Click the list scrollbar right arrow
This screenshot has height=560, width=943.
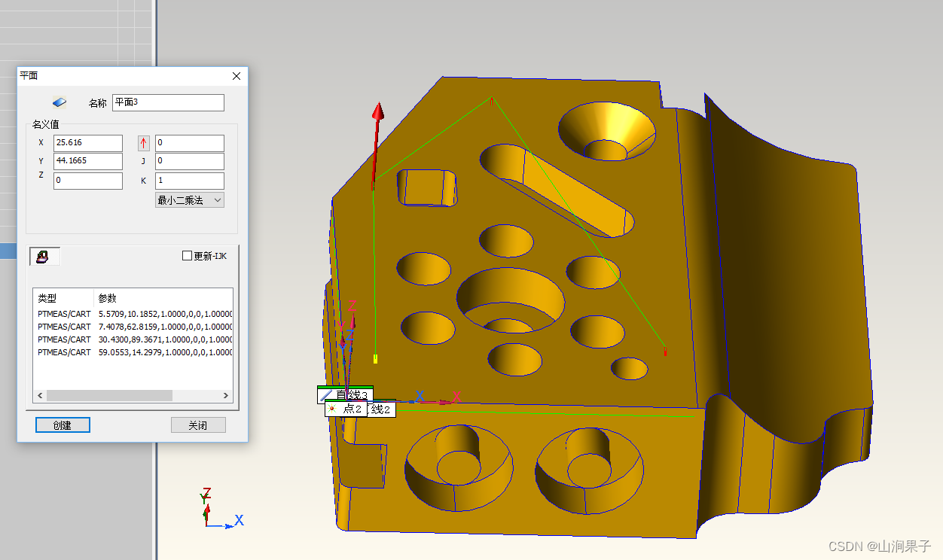(x=226, y=395)
